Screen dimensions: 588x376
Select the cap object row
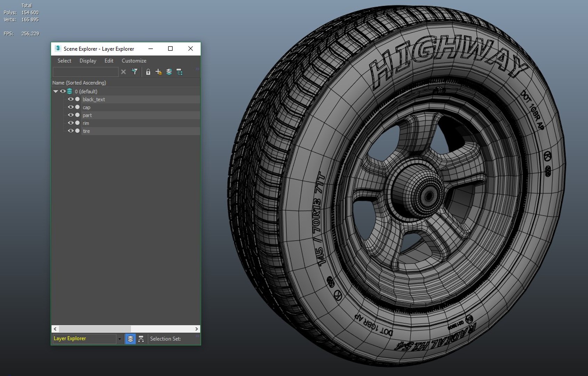tap(140, 107)
